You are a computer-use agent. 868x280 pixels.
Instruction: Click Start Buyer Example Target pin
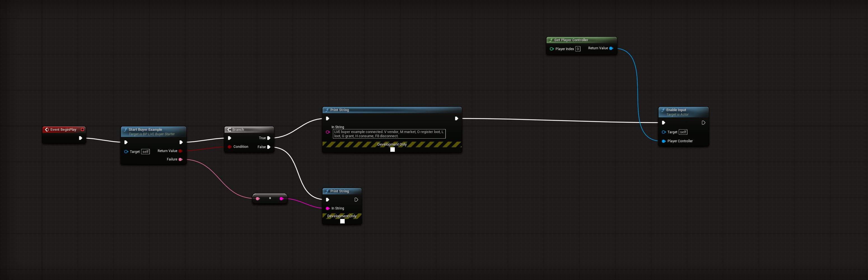126,152
